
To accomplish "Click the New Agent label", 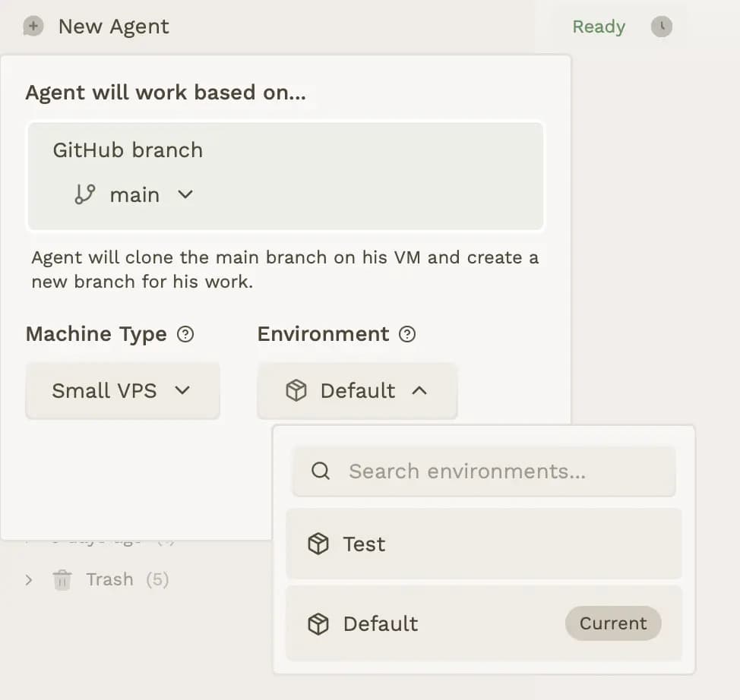I will click(x=114, y=27).
